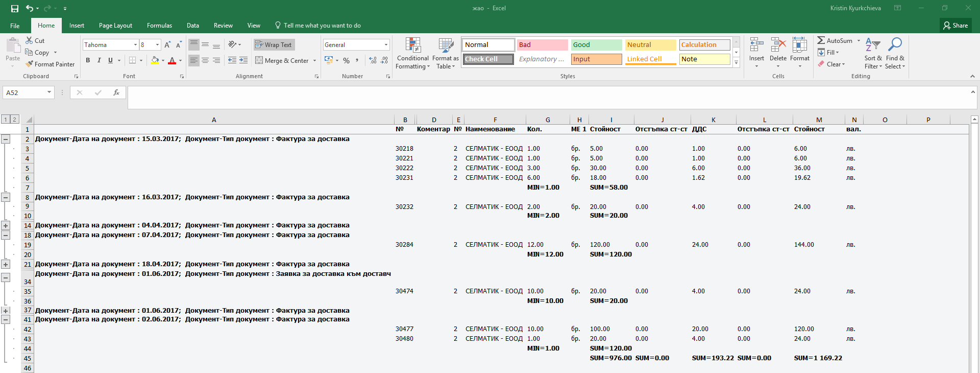Switch to the Formulas tab
This screenshot has height=373, width=980.
[x=159, y=26]
